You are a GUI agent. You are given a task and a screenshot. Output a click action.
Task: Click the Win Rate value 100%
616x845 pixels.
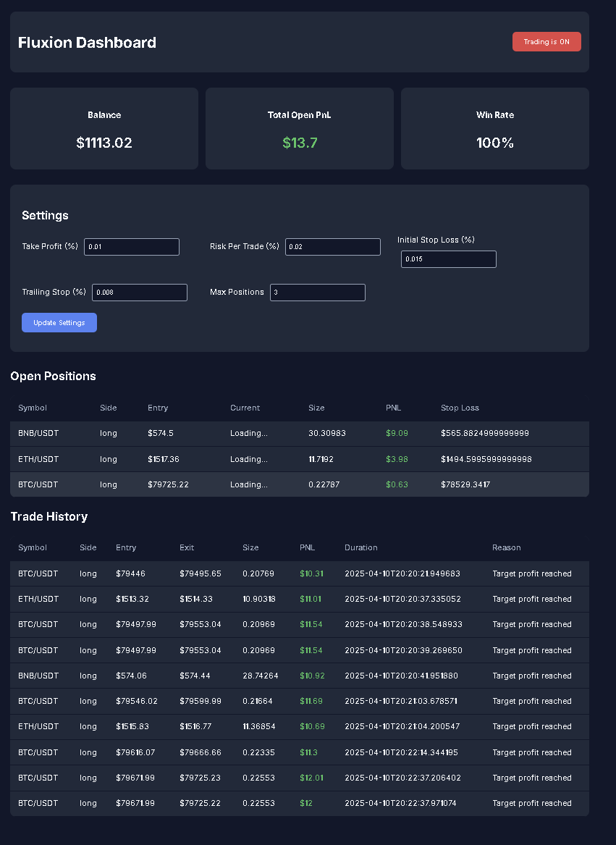[x=494, y=142]
